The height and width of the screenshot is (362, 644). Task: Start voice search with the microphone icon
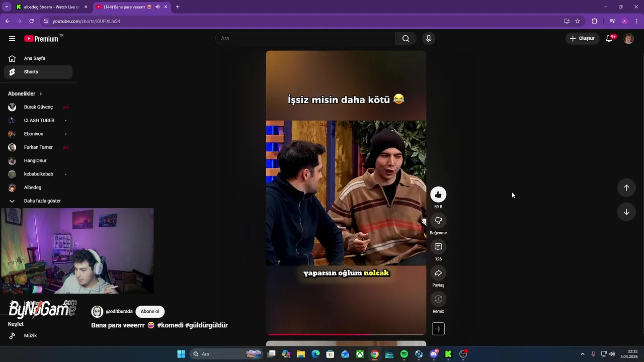tap(429, 38)
